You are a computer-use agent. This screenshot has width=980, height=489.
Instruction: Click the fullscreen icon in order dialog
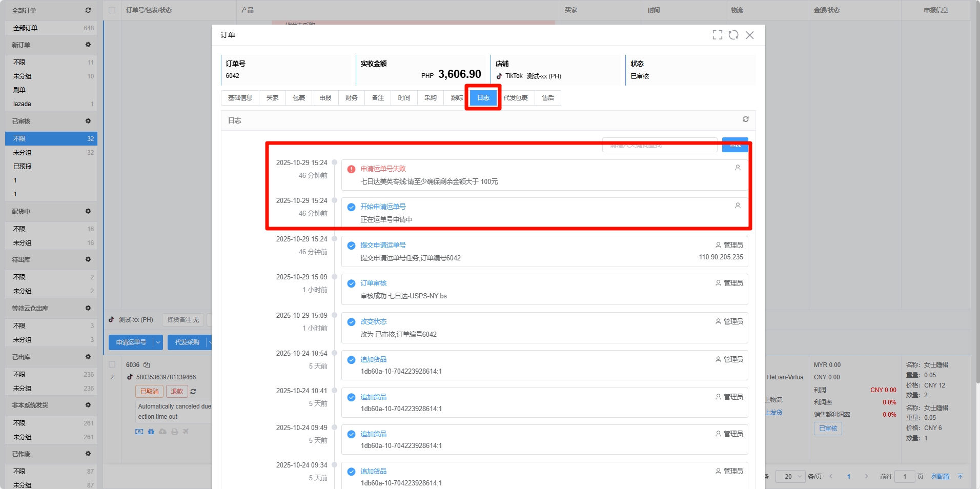717,35
